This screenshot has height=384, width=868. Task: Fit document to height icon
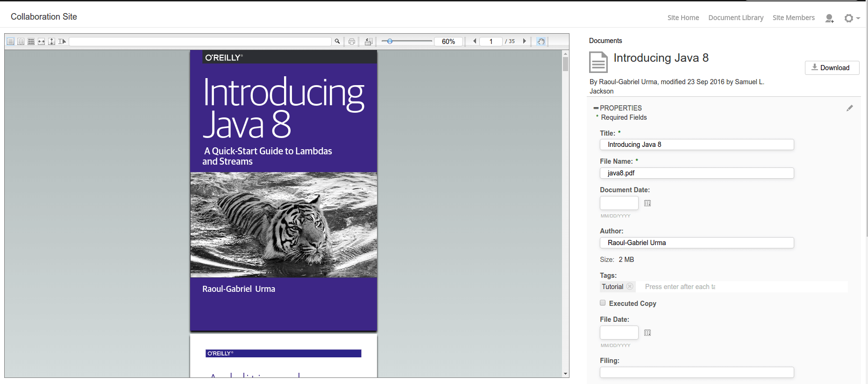(x=51, y=42)
